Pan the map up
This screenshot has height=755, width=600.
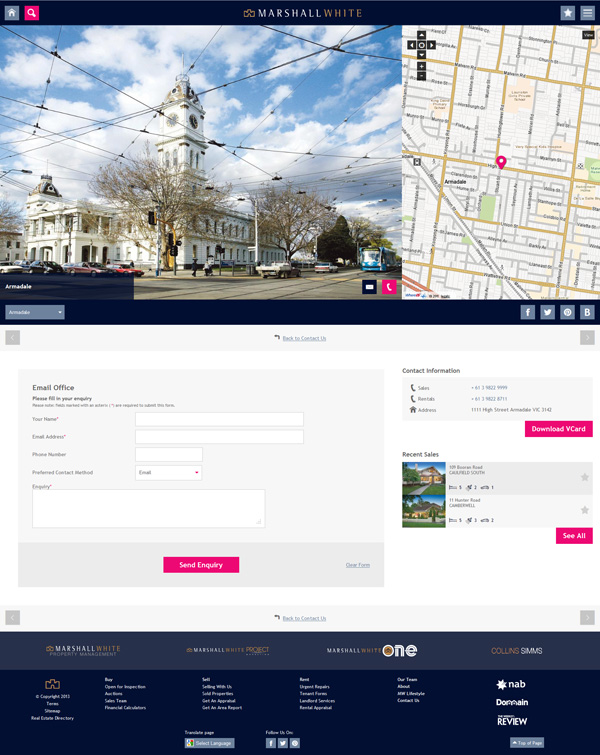tap(421, 35)
